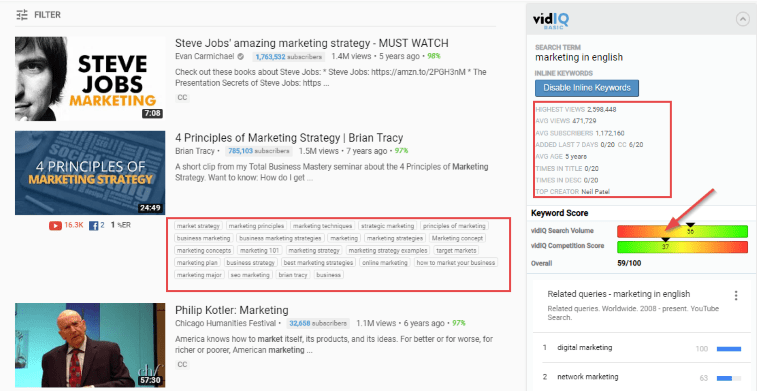Open 4 Principles of Marketing Strategy thumbnail
Screen dimensions: 757x391
[90, 173]
